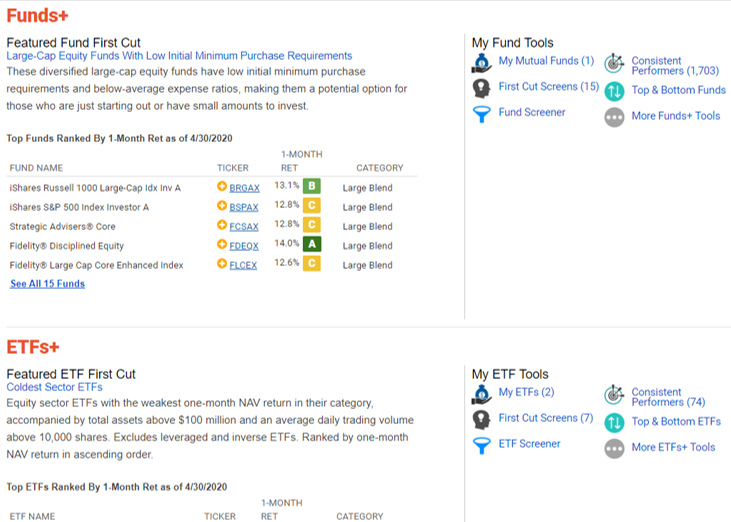Click the orange plus icon beside FDEQX
The image size is (731, 522).
pos(222,244)
